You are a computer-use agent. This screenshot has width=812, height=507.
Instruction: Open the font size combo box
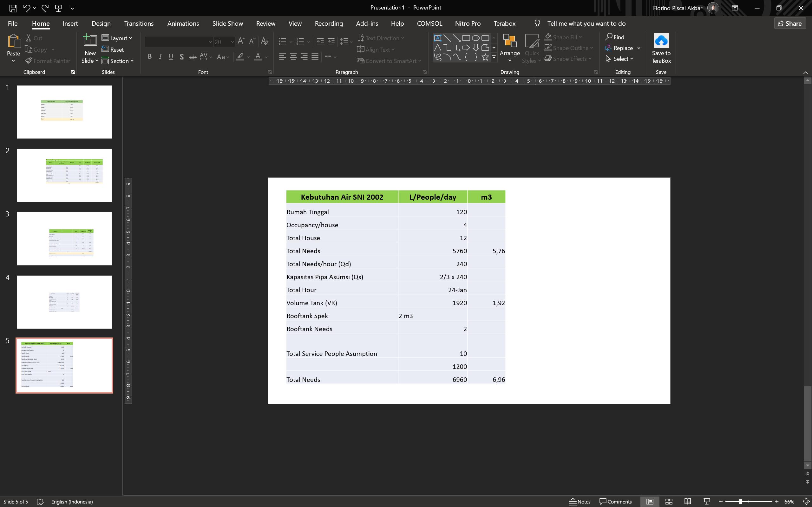224,42
